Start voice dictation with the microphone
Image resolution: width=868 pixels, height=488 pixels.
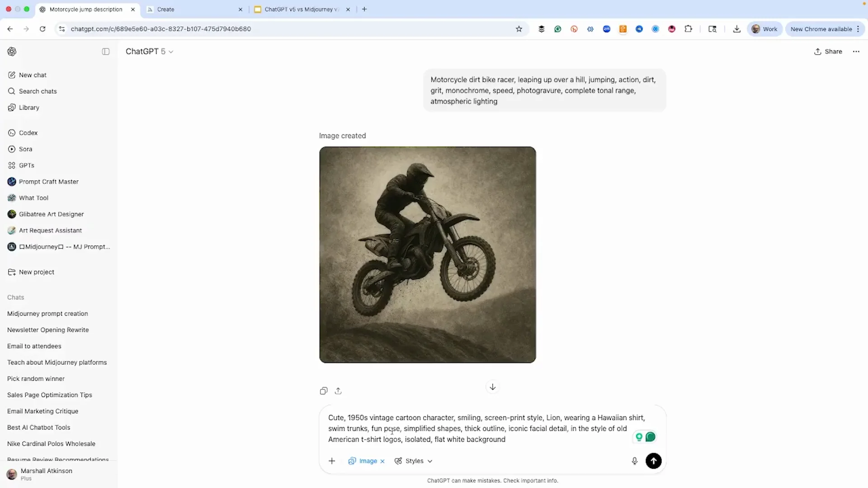click(x=635, y=461)
